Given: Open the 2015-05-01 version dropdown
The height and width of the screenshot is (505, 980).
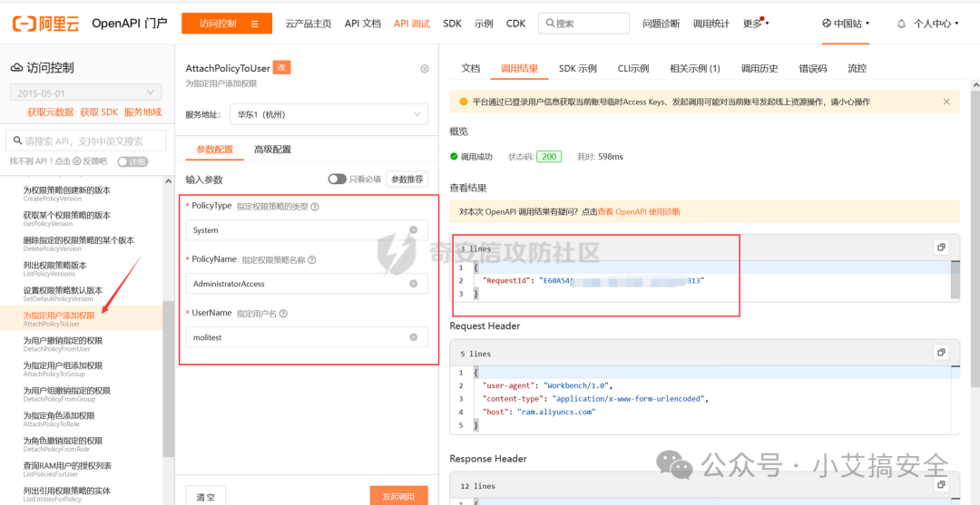Looking at the screenshot, I should click(85, 92).
